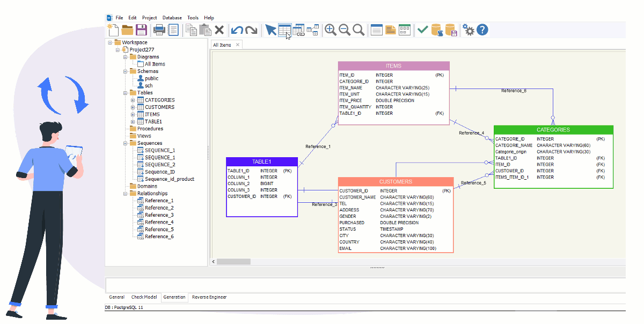The height and width of the screenshot is (324, 644).
Task: Open the settings gears icon
Action: point(469,30)
